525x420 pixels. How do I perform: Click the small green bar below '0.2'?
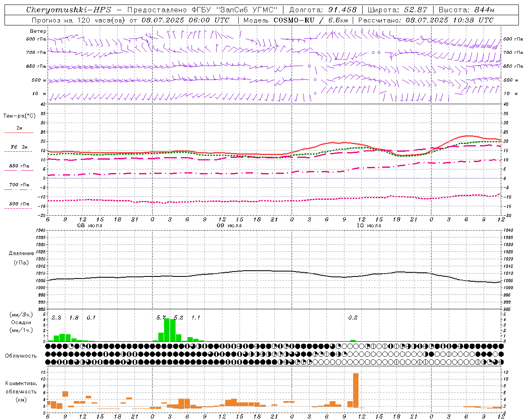pyautogui.click(x=353, y=340)
